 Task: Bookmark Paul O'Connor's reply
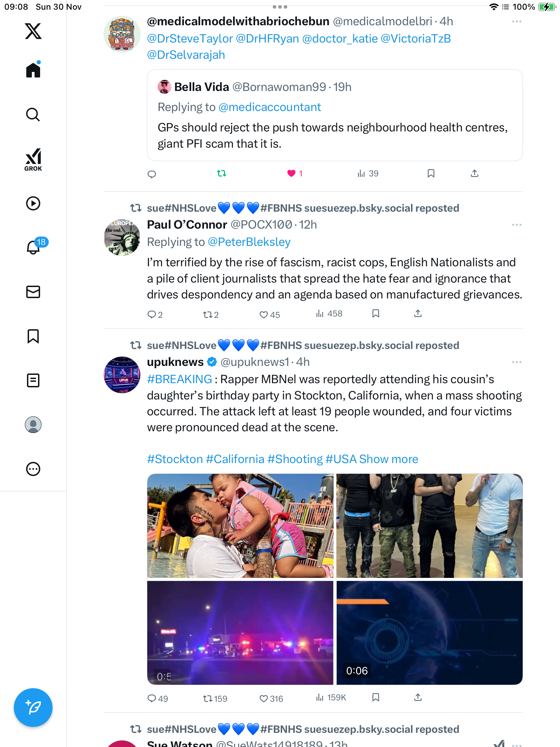[x=376, y=314]
